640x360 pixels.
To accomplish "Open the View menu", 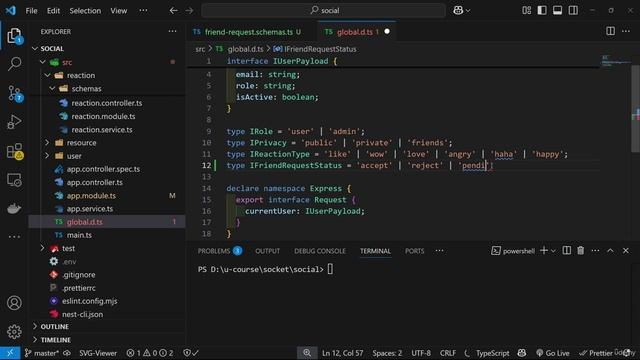I will click(119, 11).
